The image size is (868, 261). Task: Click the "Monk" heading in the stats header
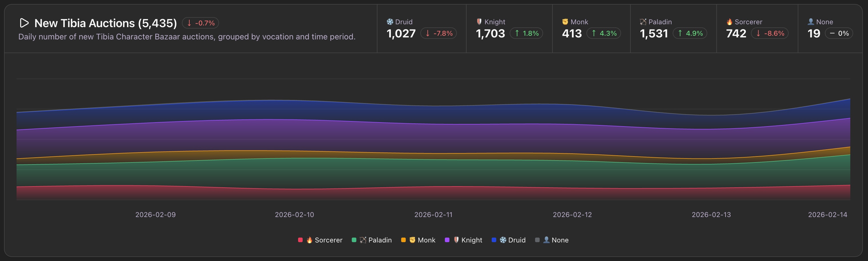(579, 22)
